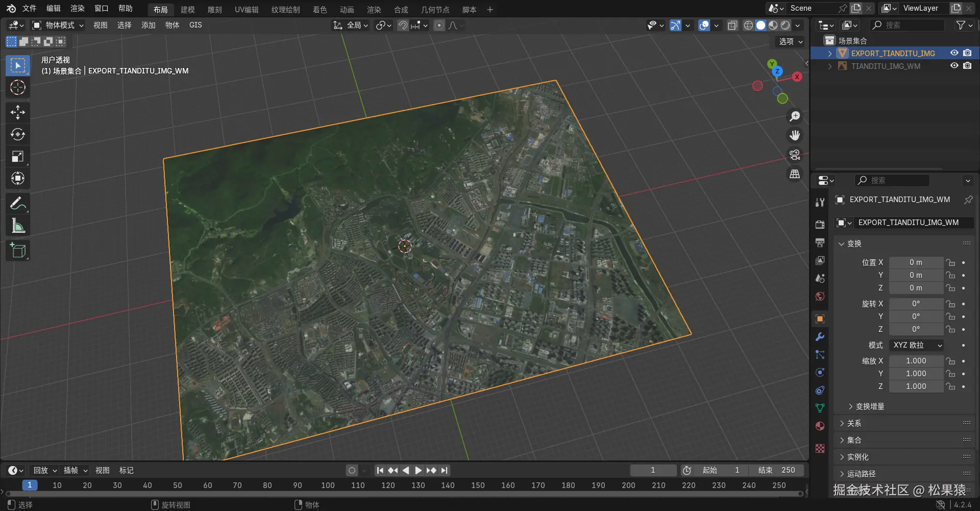This screenshot has width=980, height=511.
Task: Open the GIS menu
Action: 195,25
